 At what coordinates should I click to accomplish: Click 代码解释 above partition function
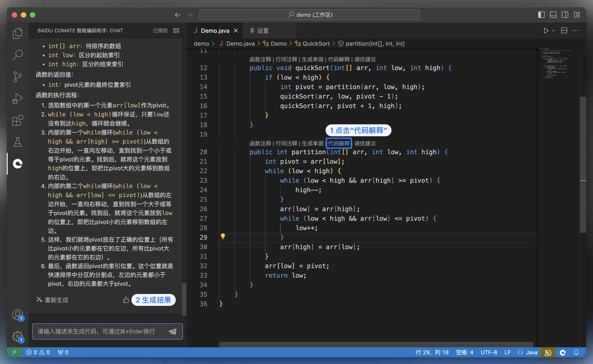tap(339, 143)
